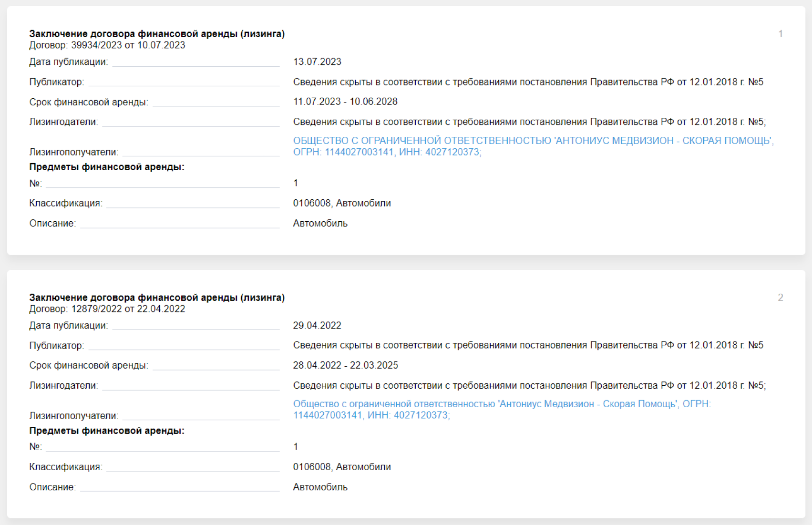Click hidden lessor info text in second record
This screenshot has width=812, height=525.
tap(529, 385)
